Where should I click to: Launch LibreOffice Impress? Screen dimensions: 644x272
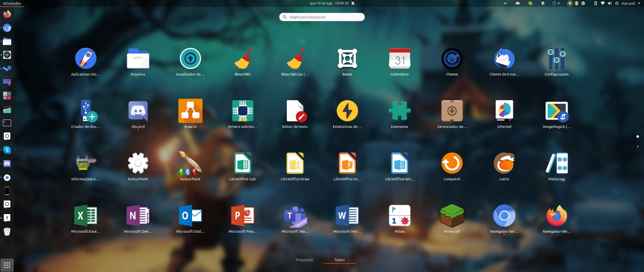click(347, 163)
